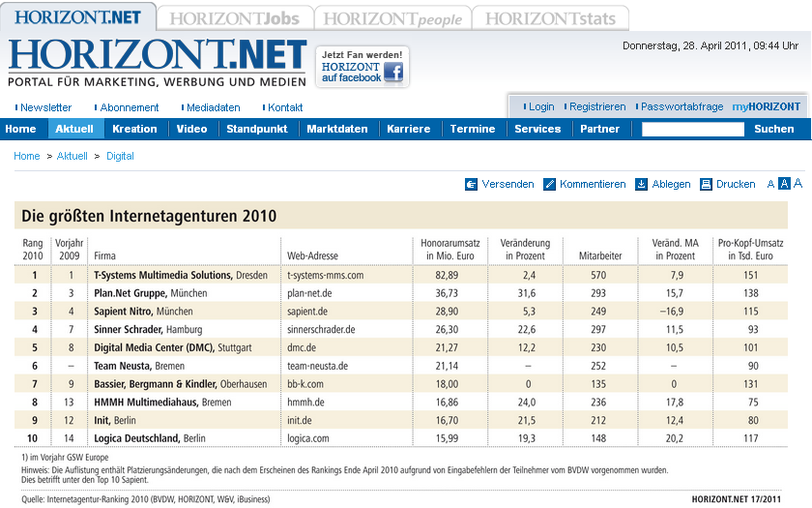Switch to the HORIZONTJobs tab

(x=235, y=19)
